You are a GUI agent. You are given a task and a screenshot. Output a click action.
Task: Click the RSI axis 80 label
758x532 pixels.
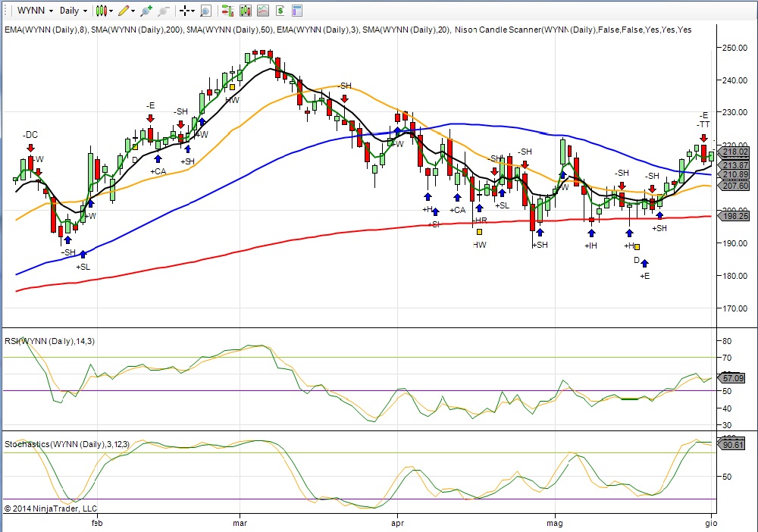point(727,341)
